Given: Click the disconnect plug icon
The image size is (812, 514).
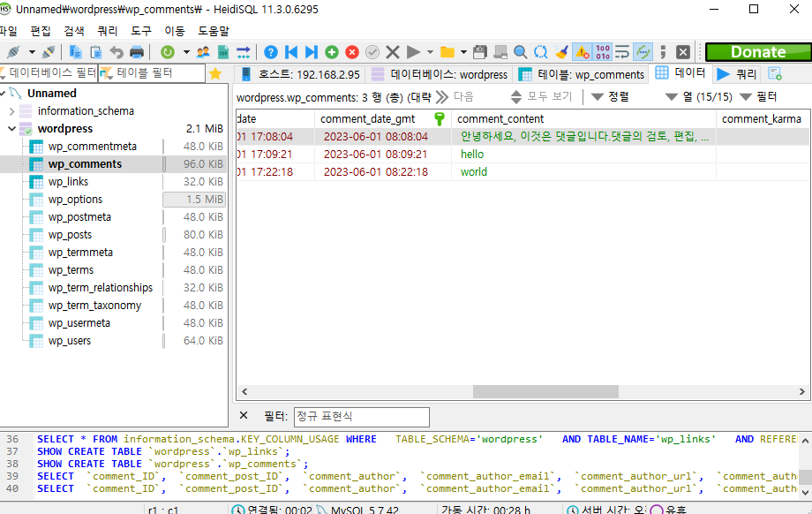Looking at the screenshot, I should (x=49, y=52).
